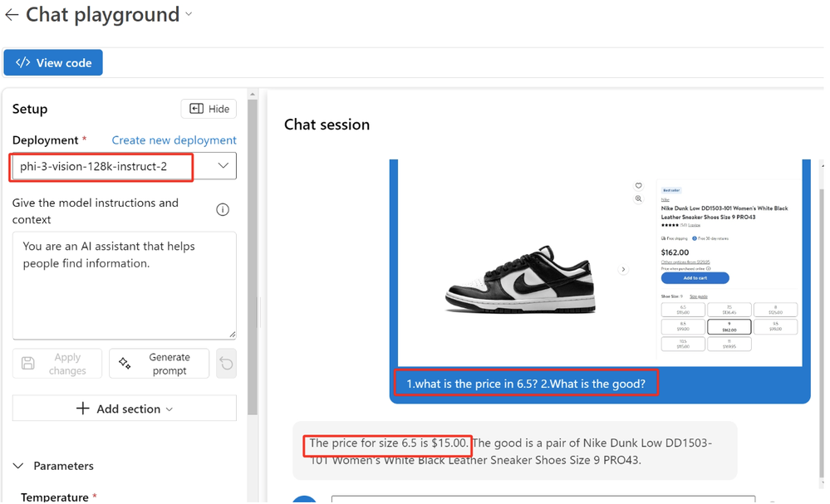Collapse the Parameters section
Image resolution: width=830 pixels, height=504 pixels.
[x=18, y=466]
